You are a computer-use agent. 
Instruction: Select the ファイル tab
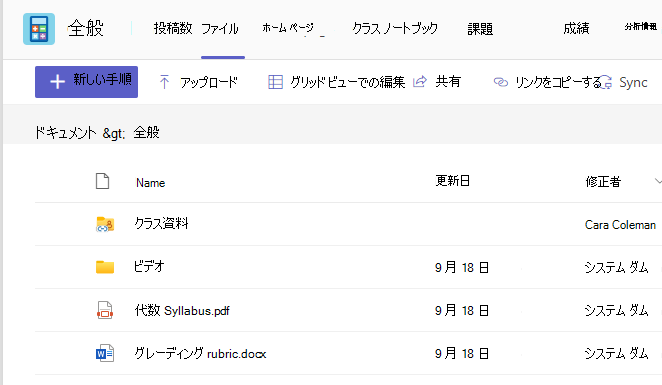tap(220, 29)
